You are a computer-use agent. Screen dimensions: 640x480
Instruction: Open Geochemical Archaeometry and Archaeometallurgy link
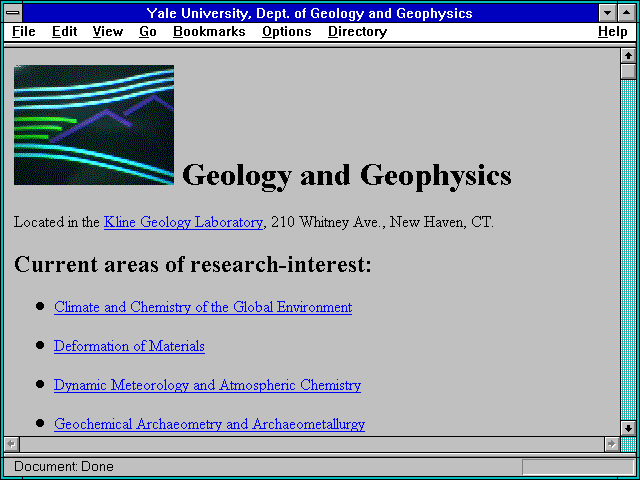pos(209,424)
